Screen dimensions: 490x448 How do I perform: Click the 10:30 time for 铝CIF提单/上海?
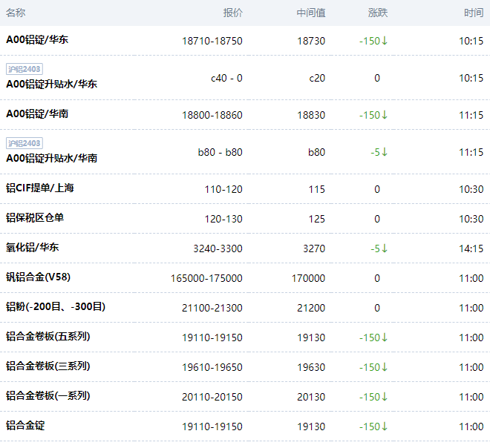coord(471,189)
